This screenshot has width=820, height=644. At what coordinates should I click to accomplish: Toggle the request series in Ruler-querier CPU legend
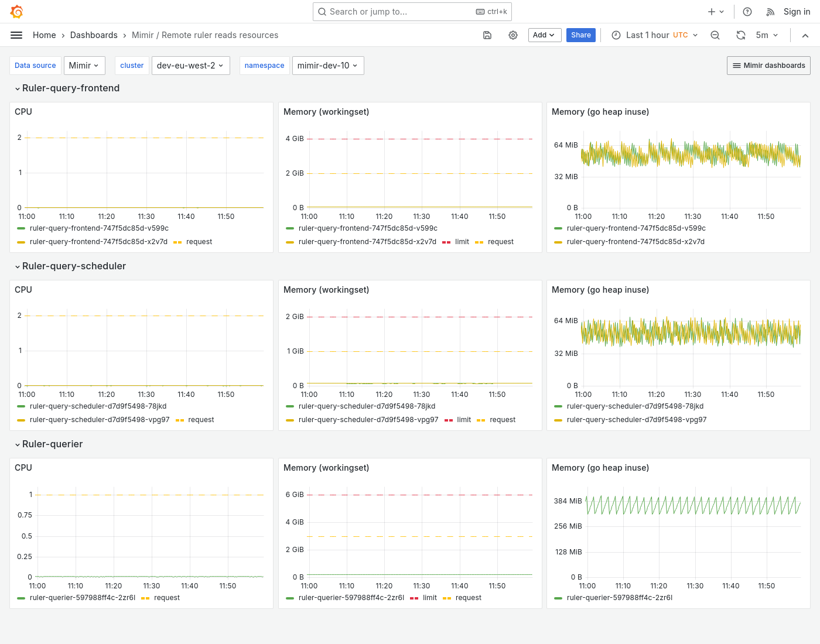(x=166, y=598)
